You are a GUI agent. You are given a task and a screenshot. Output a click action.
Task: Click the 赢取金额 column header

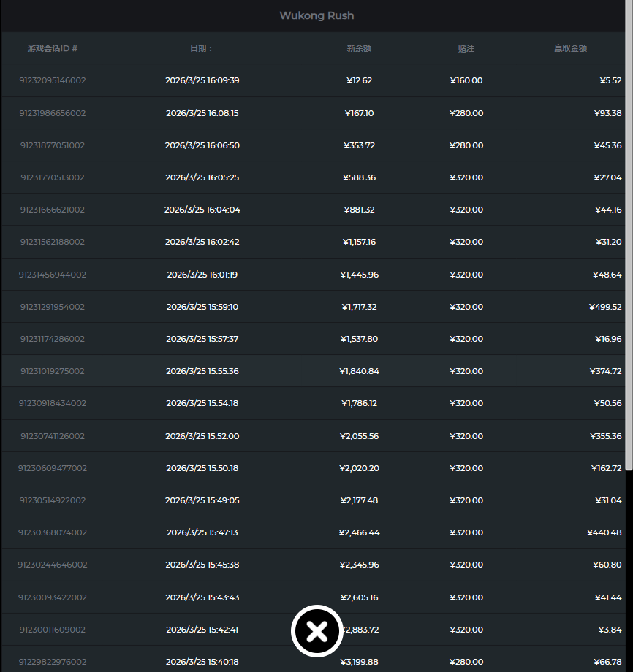[x=570, y=48]
